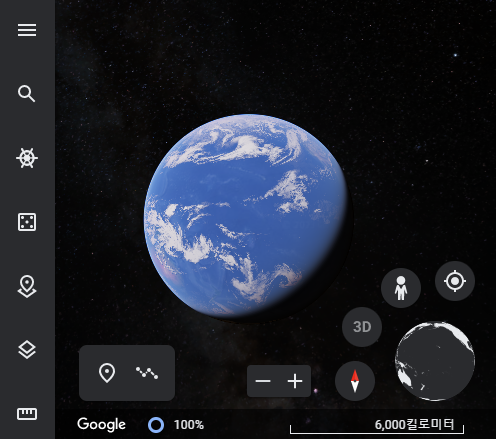Zoom out with the minus button

263,381
